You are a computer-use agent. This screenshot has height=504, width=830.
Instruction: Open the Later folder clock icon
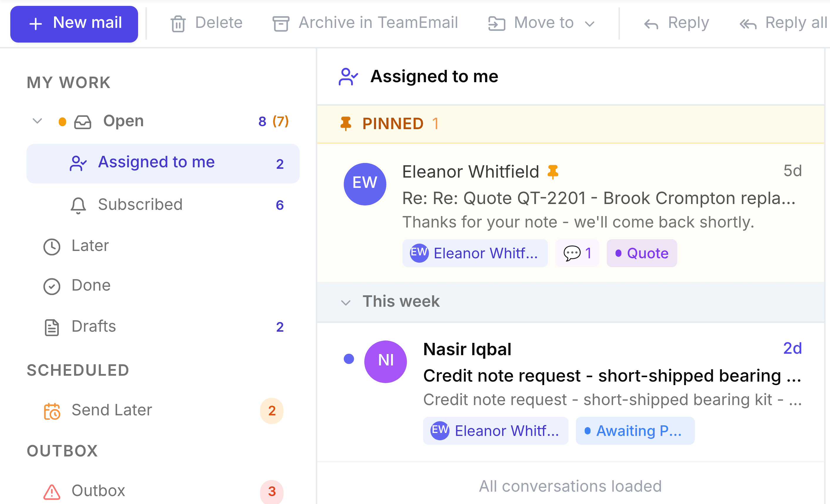51,247
